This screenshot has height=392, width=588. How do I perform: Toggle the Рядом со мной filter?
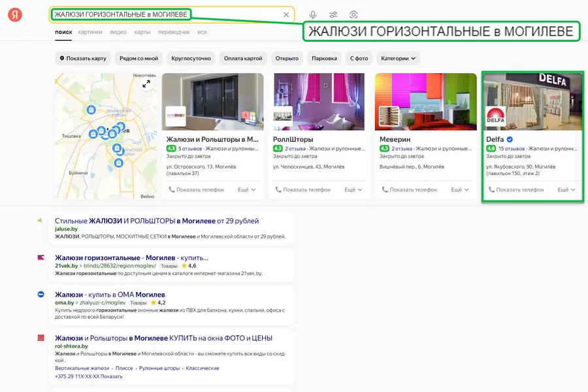tap(139, 58)
